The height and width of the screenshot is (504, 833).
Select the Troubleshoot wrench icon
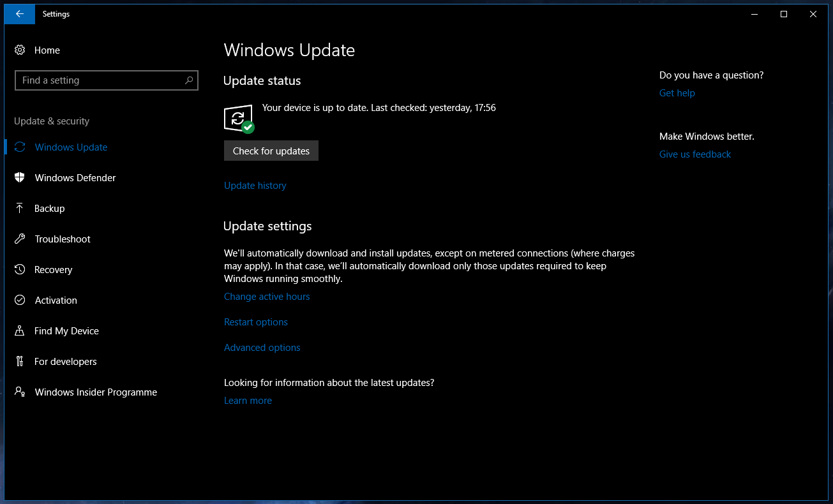[x=20, y=239]
